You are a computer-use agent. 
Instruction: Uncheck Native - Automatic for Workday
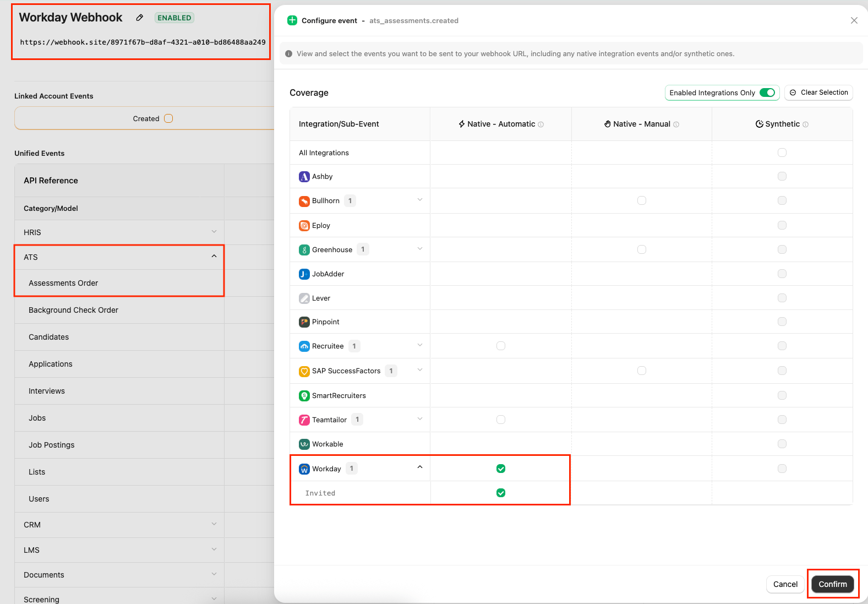click(x=501, y=469)
